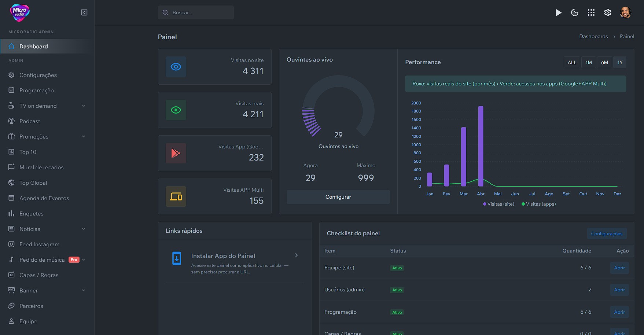Toggle dark mode with the moon icon
644x335 pixels.
click(x=575, y=12)
